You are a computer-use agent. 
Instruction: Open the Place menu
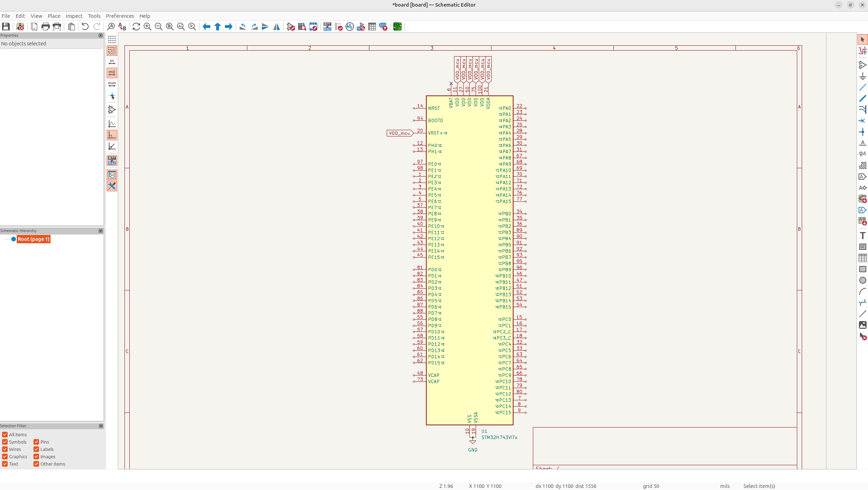tap(54, 16)
